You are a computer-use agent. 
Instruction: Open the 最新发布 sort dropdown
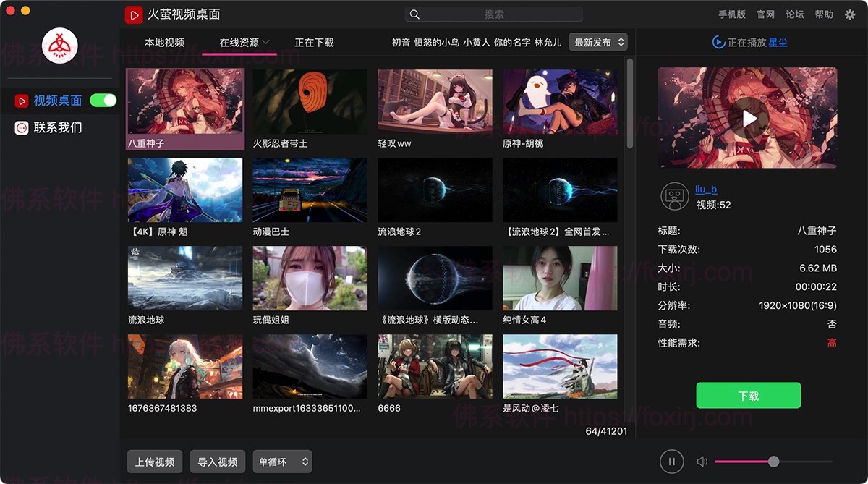click(x=598, y=43)
